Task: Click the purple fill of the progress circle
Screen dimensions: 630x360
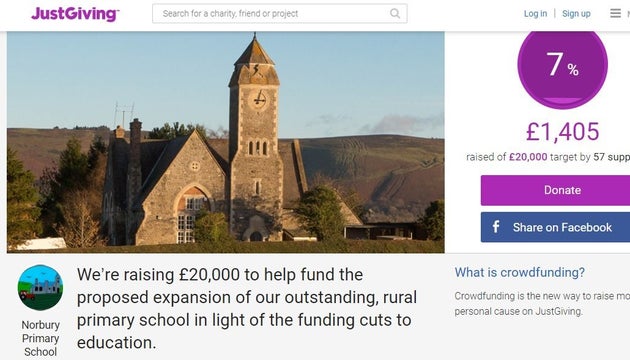Action: click(562, 100)
